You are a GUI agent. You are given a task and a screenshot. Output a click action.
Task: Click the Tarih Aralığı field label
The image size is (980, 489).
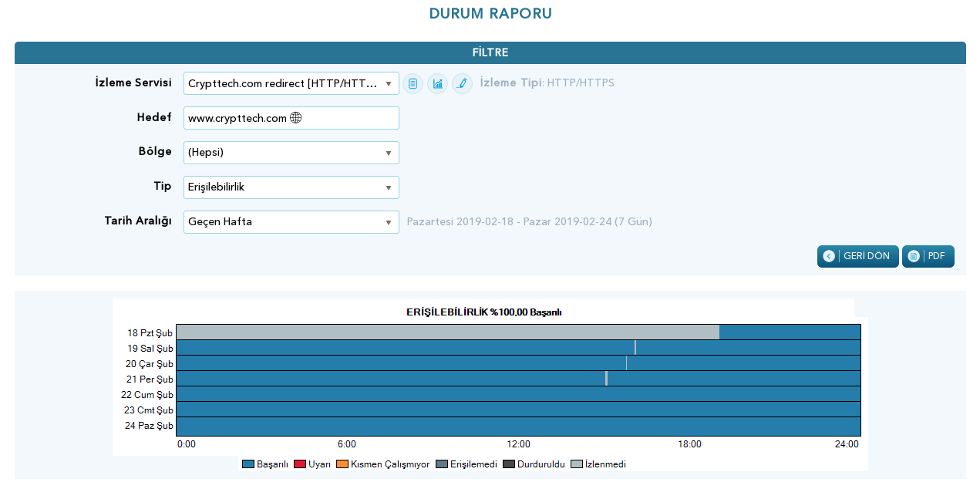tap(138, 221)
